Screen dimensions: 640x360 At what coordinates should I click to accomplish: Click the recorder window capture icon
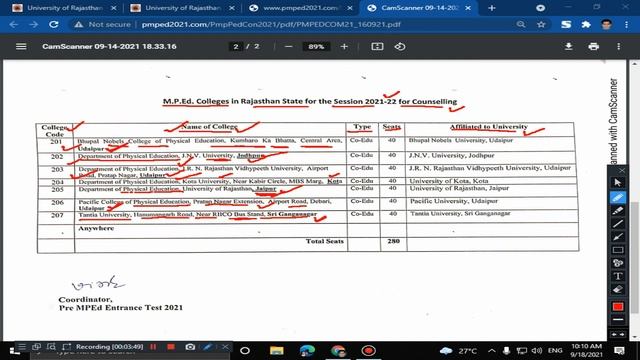51,347
